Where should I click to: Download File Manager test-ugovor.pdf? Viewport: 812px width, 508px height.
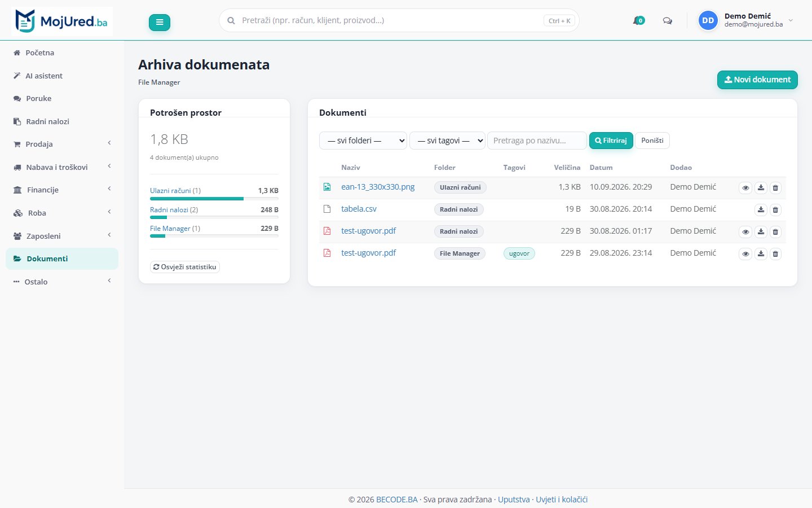(x=761, y=254)
